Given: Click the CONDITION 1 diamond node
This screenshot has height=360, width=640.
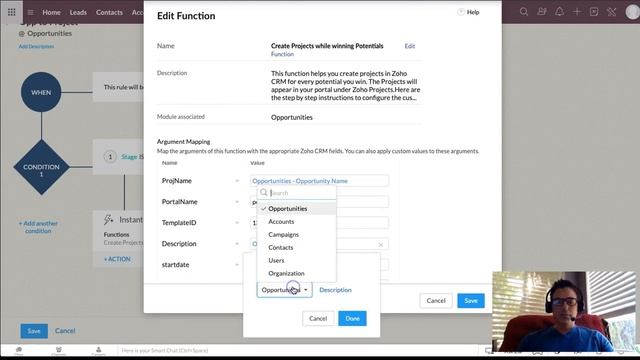Looking at the screenshot, I should 41,167.
